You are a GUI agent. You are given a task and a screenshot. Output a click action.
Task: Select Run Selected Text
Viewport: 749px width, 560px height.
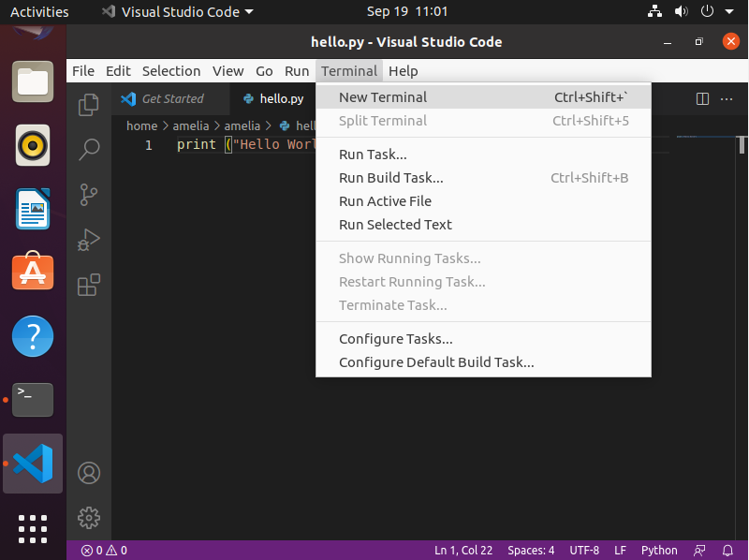pos(483,225)
